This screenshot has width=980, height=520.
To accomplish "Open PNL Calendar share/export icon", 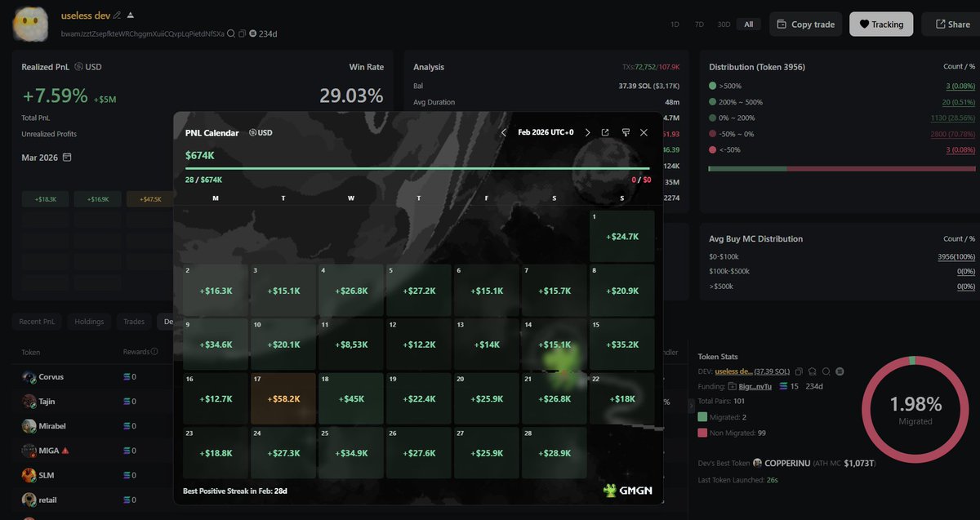I will [605, 132].
